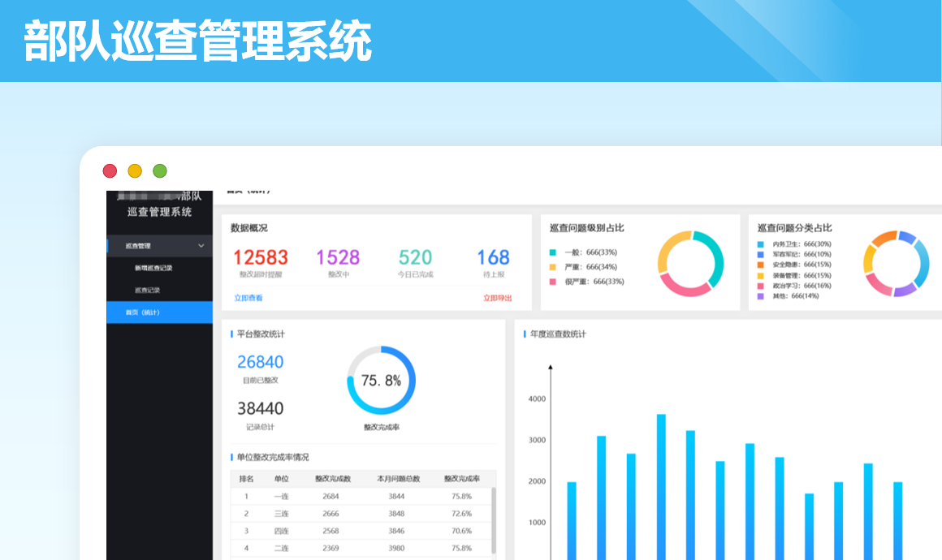Viewport: 942px width, 560px height.
Task: Click the 单位 column header
Action: click(x=281, y=478)
